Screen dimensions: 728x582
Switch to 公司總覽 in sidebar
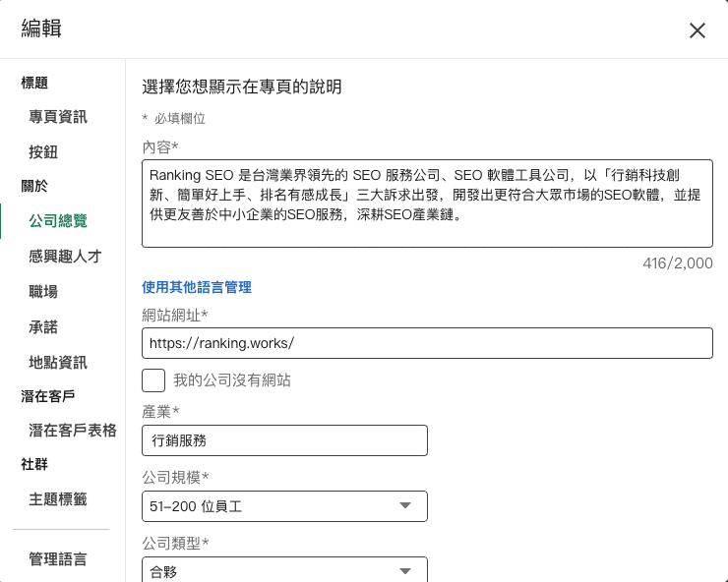58,221
